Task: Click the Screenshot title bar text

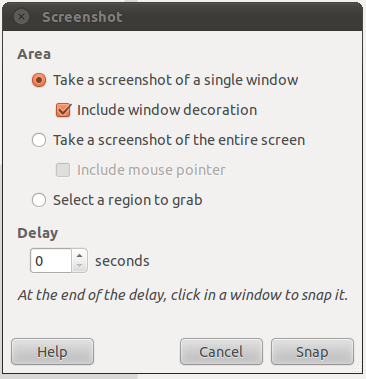Action: 82,17
